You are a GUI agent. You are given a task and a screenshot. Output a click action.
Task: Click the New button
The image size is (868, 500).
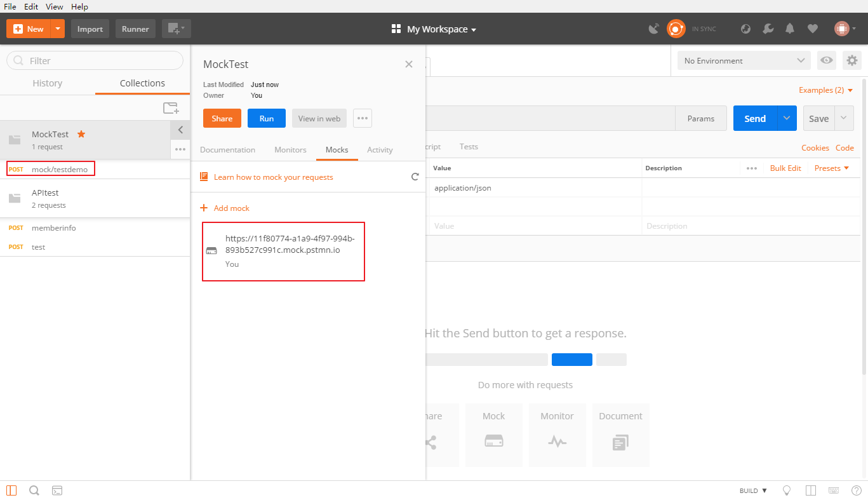coord(28,29)
